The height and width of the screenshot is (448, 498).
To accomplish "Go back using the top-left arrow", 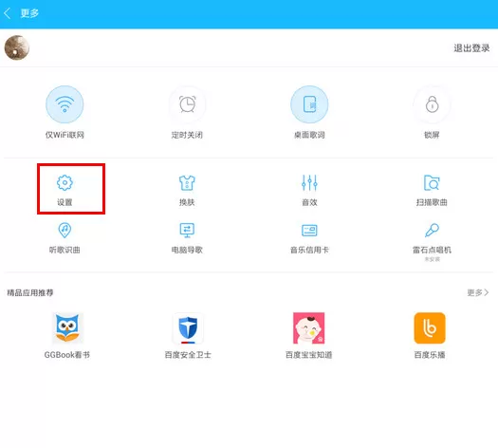I will (8, 13).
